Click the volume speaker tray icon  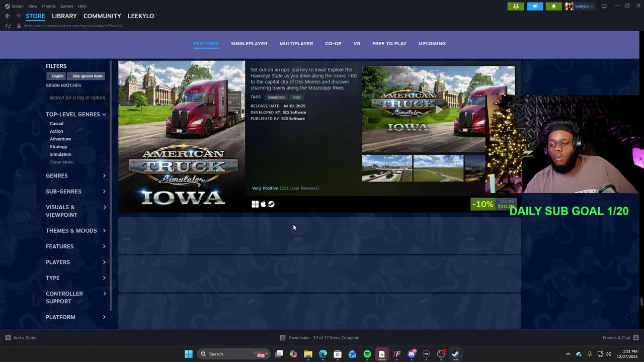click(608, 354)
